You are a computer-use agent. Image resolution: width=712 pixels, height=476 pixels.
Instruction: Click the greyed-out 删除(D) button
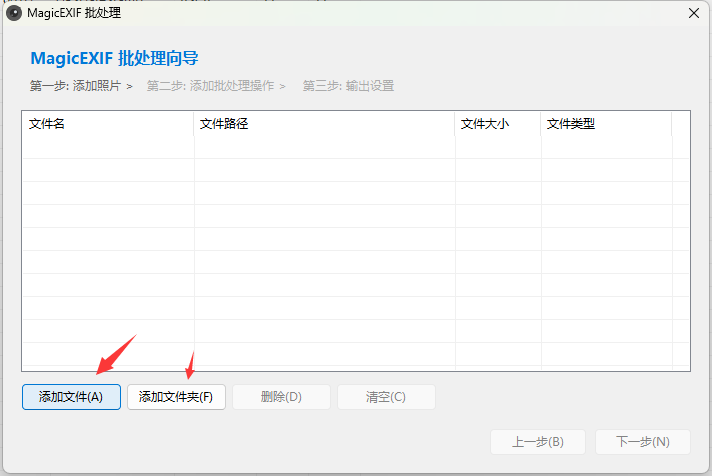[x=281, y=397]
